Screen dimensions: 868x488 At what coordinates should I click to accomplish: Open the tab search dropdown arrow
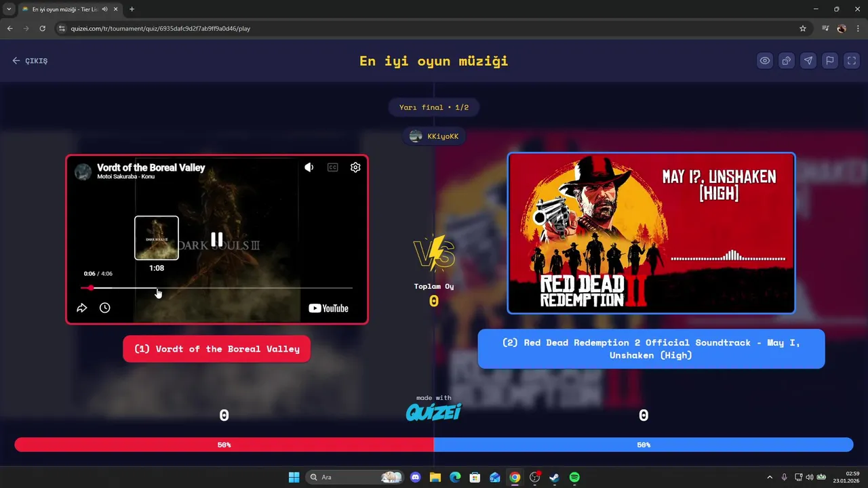[8, 9]
